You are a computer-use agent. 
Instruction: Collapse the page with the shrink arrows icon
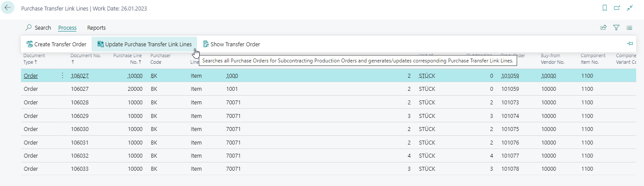(x=630, y=8)
